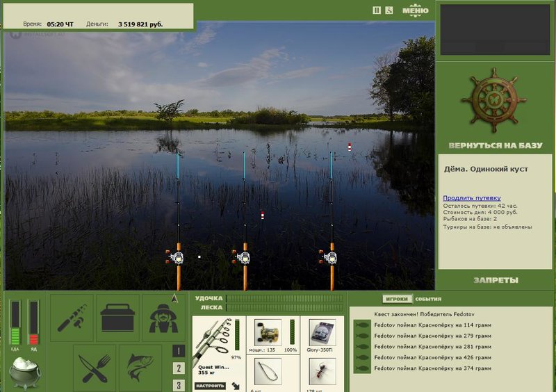
Task: Click the Glory-350Ti line thumbnail
Action: coord(322,332)
